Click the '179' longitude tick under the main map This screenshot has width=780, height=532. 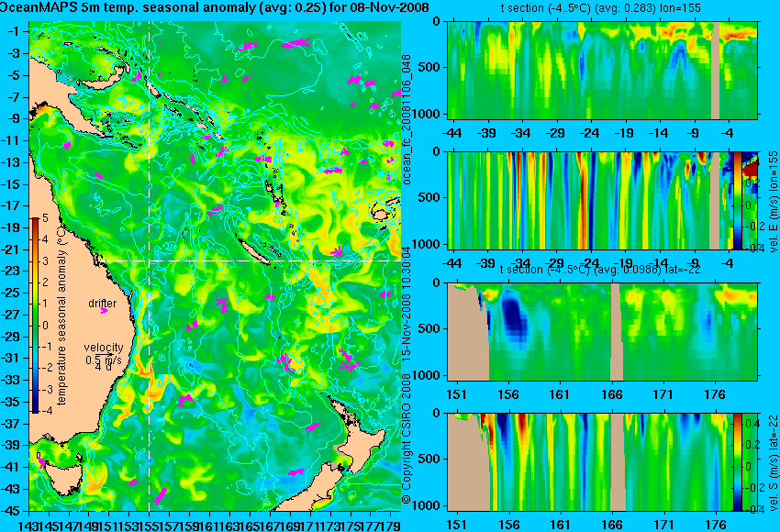coord(391,525)
